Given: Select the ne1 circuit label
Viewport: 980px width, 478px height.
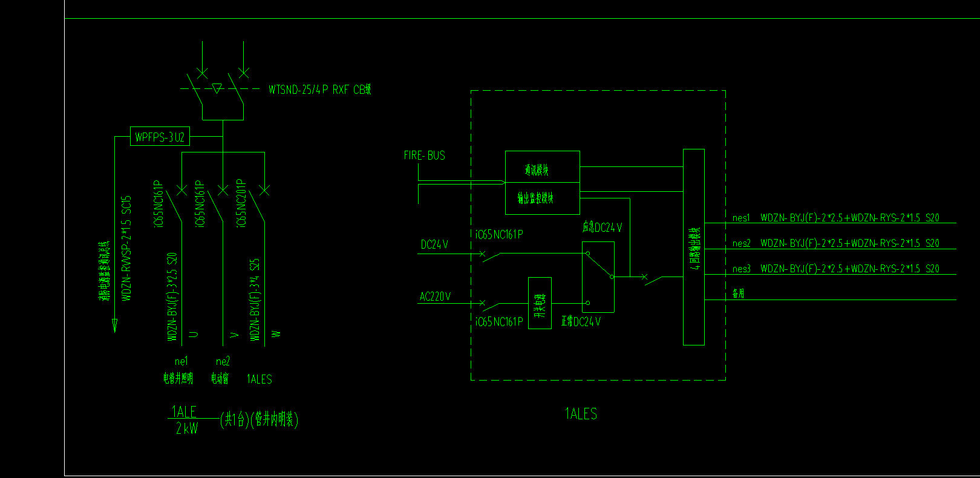Looking at the screenshot, I should click(181, 361).
